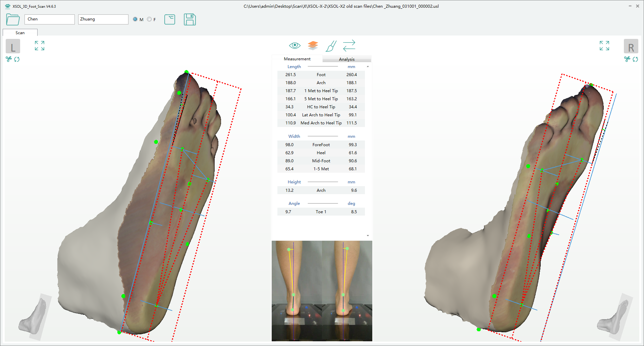Expand right foot view to fullscreen

pos(604,46)
